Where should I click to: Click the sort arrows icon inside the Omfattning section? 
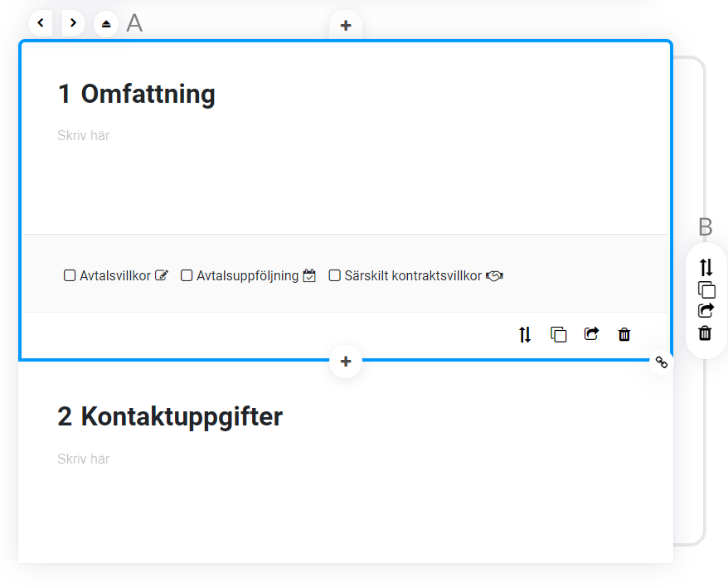(x=525, y=334)
